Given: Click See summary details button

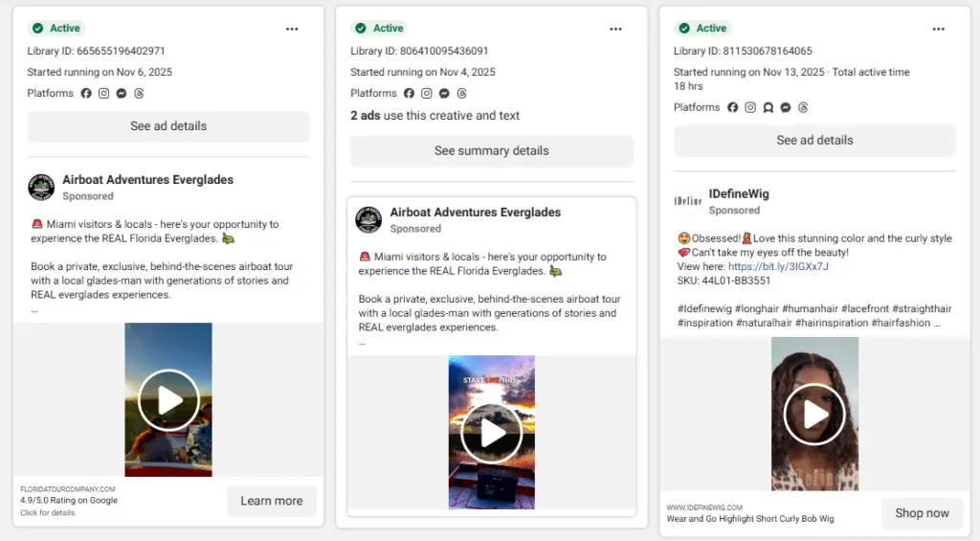Looking at the screenshot, I should [x=491, y=150].
